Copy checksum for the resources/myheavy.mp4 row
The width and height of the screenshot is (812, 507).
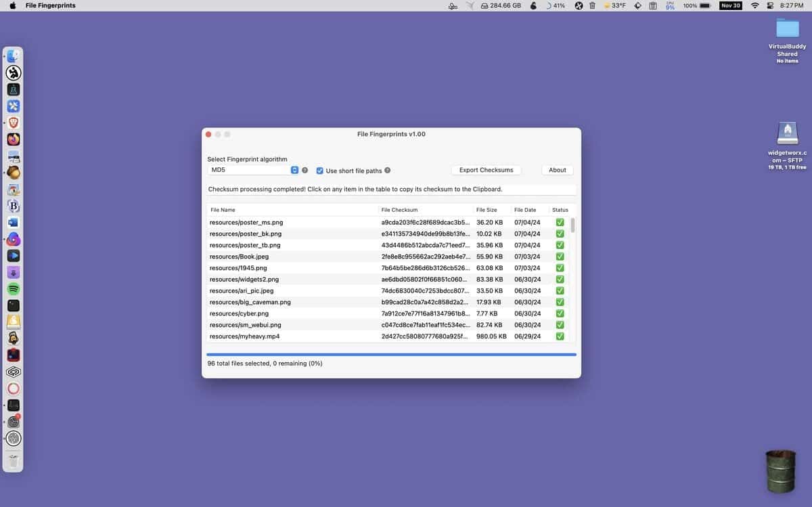pyautogui.click(x=387, y=336)
